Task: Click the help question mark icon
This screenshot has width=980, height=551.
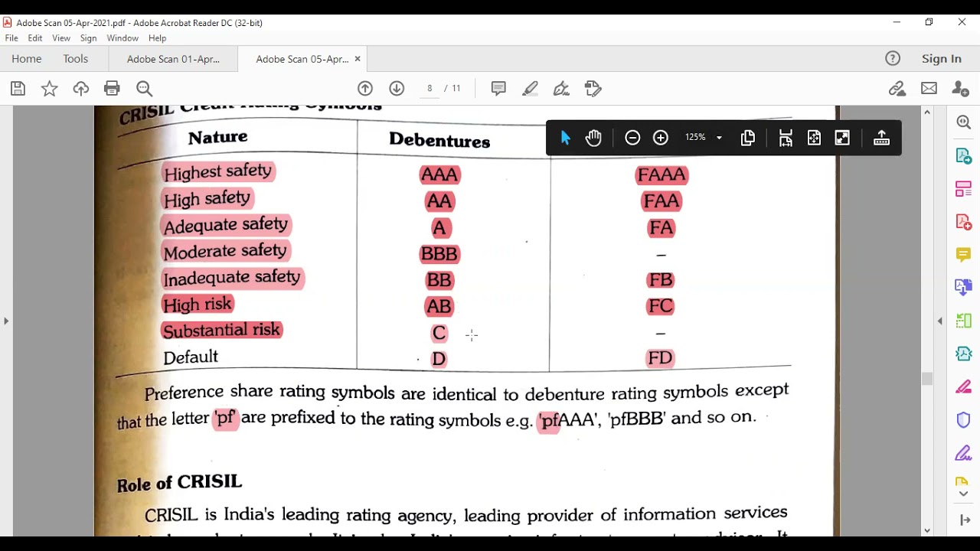Action: [x=893, y=59]
